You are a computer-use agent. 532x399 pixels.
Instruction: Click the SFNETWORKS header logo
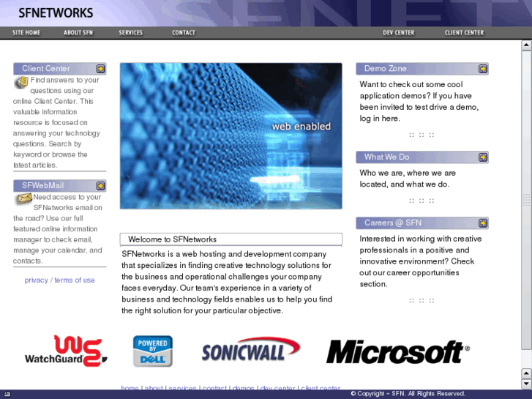56,13
